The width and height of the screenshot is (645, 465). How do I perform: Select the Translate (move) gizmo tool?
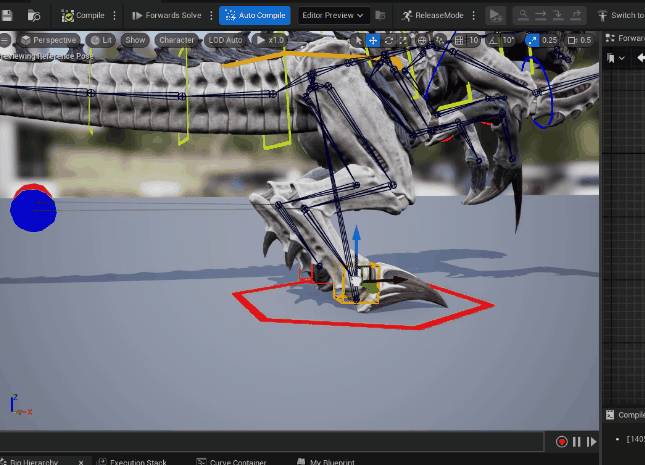coord(372,40)
